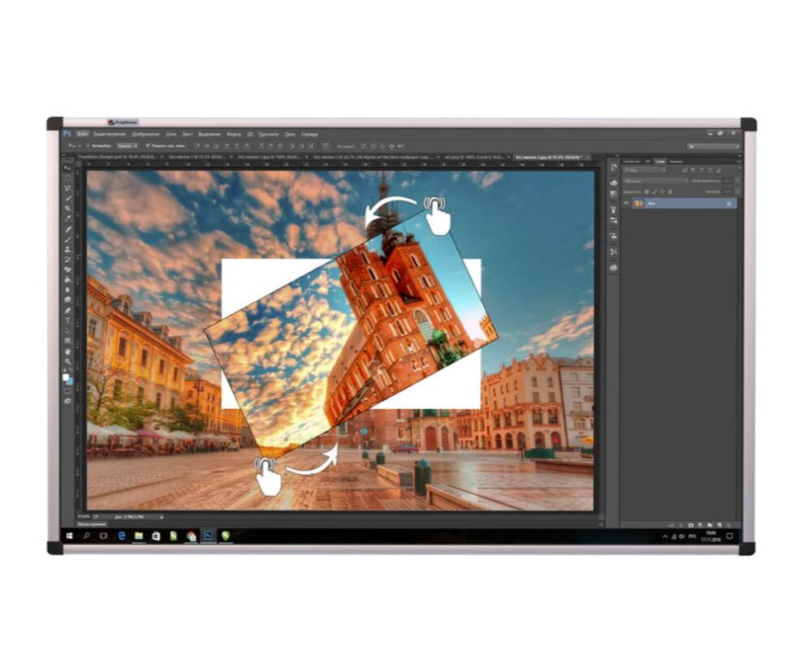Select the Фон layer thumbnail
The height and width of the screenshot is (655, 812).
(x=637, y=204)
